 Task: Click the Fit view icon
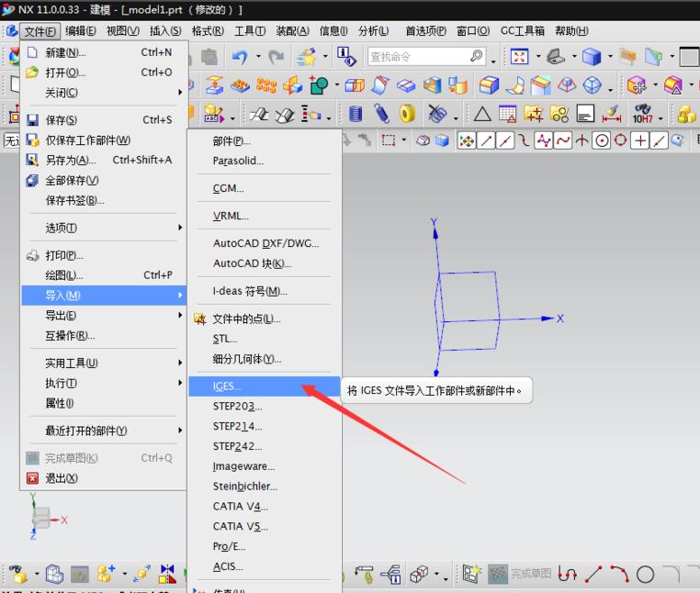(x=519, y=57)
